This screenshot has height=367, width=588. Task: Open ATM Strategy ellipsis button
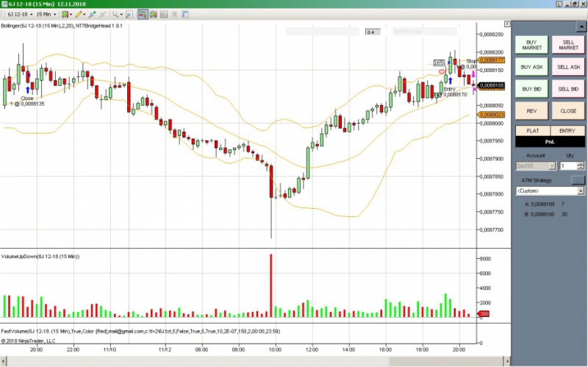(x=578, y=180)
